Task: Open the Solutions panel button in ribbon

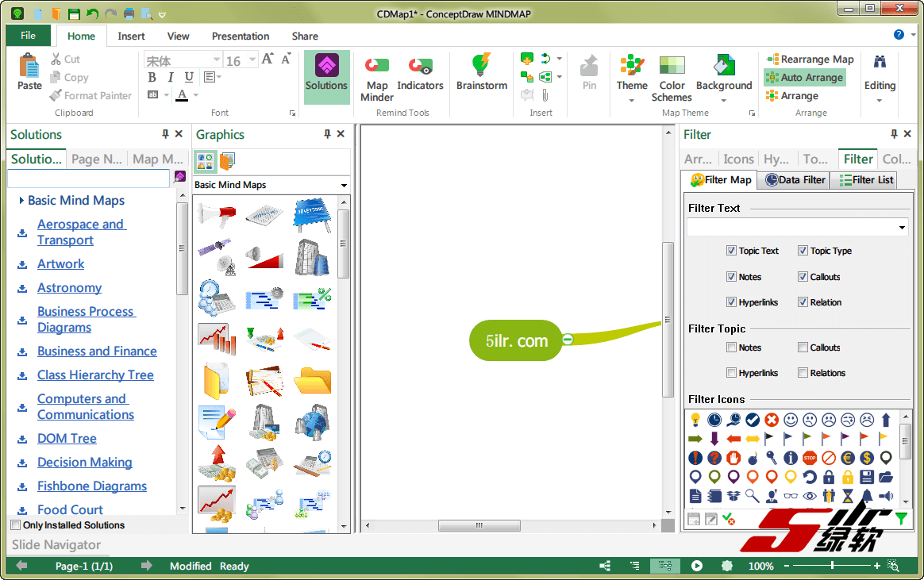Action: 326,73
